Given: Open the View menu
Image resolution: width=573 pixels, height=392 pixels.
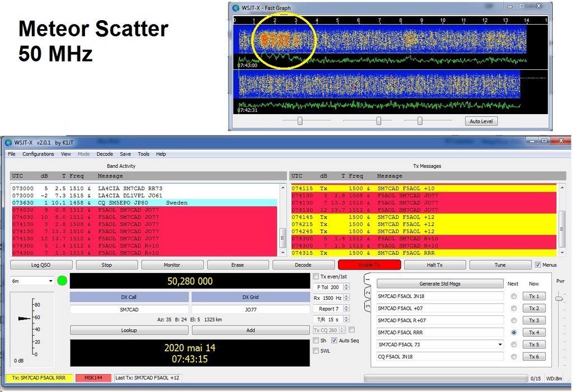Looking at the screenshot, I should click(x=66, y=154).
